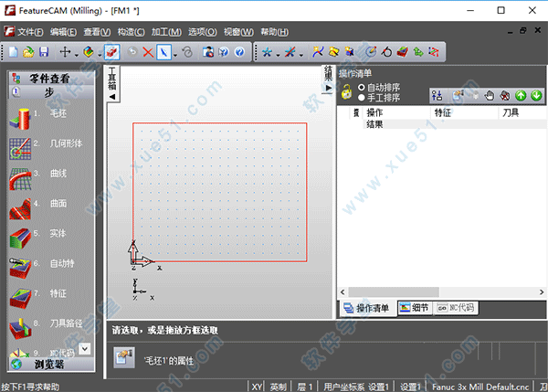This screenshot has width=548, height=392.
Task: Click the colored cube view icon
Action: (x=89, y=52)
